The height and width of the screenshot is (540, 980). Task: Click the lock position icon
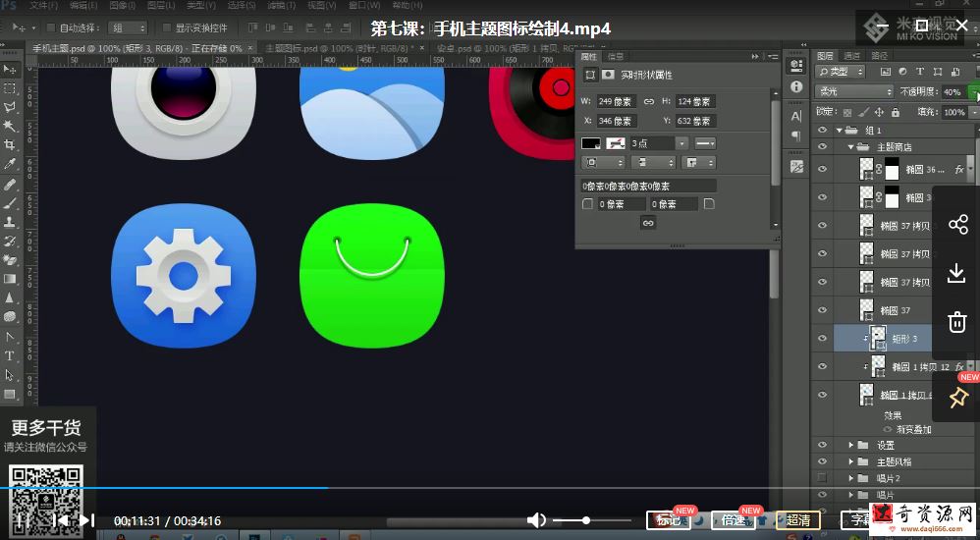click(x=880, y=113)
